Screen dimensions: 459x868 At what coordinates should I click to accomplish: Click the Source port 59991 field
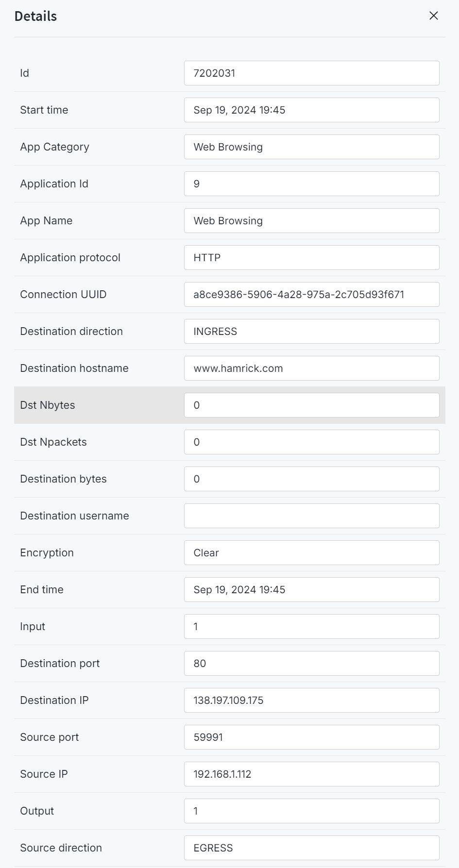click(x=312, y=737)
